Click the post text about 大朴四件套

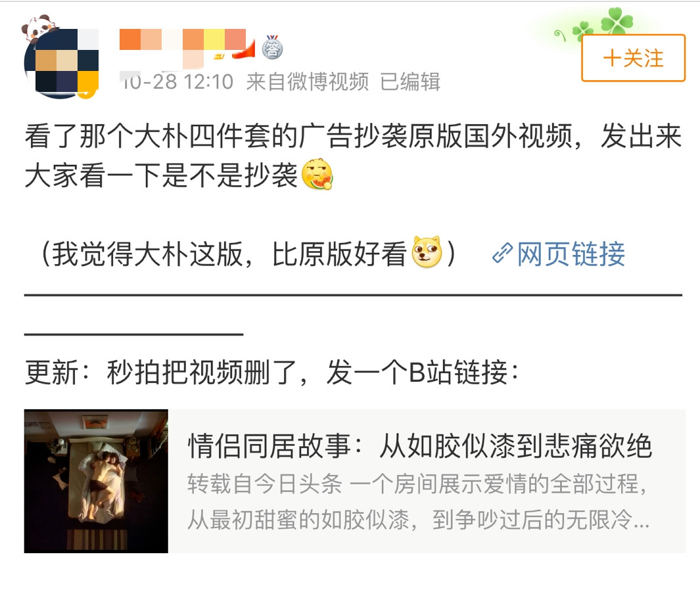353,155
